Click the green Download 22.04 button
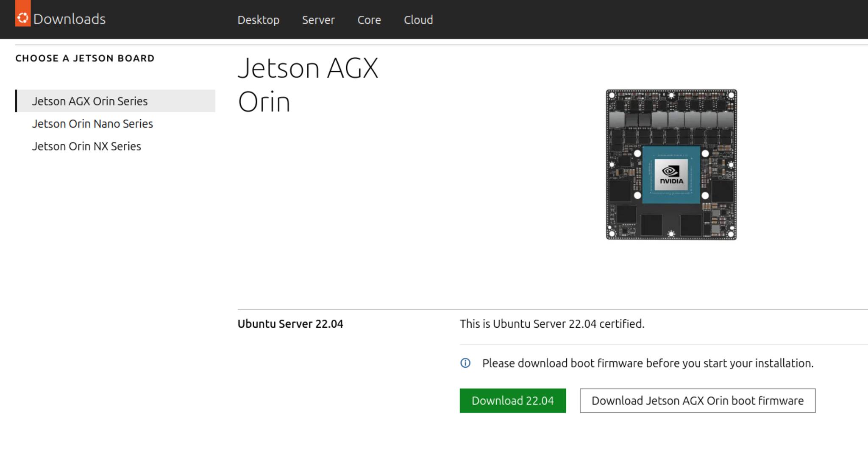This screenshot has width=868, height=457. pos(513,401)
